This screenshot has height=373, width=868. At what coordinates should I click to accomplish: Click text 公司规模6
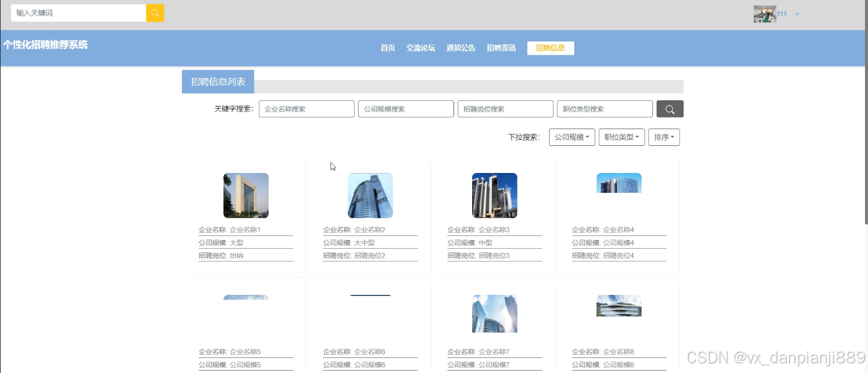point(369,365)
